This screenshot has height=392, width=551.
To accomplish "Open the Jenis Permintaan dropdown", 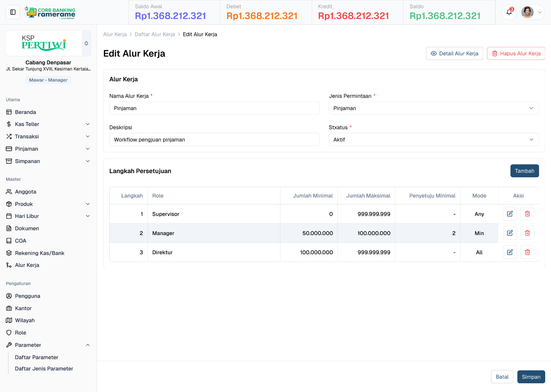I will [x=433, y=108].
